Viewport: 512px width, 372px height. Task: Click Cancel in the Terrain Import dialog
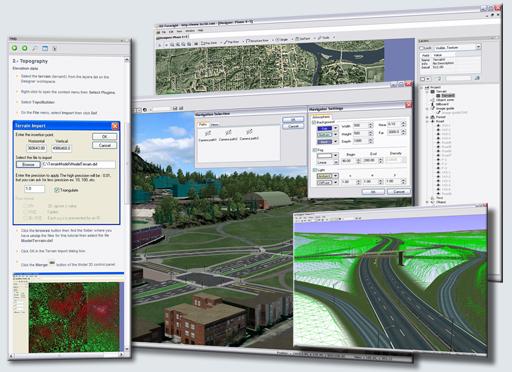(x=105, y=145)
